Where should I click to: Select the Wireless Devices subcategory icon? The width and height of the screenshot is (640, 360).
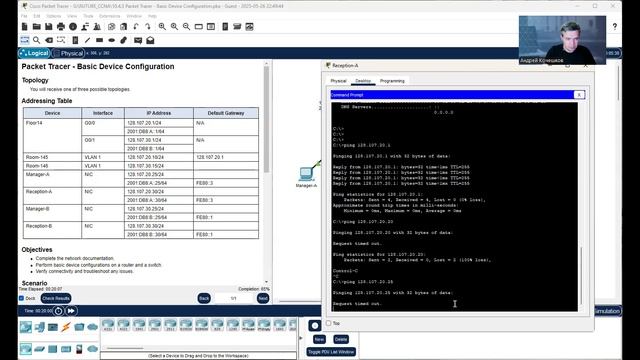[66, 349]
